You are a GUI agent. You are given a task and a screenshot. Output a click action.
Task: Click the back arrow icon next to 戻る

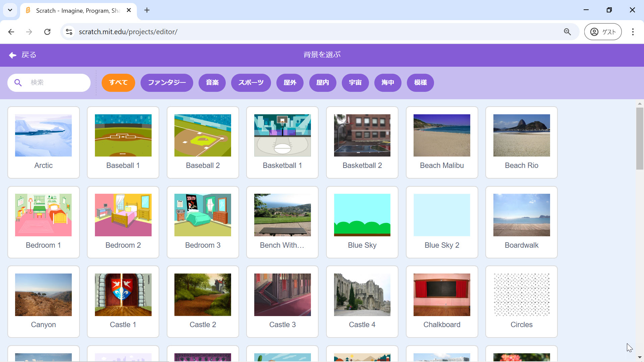[x=13, y=55]
